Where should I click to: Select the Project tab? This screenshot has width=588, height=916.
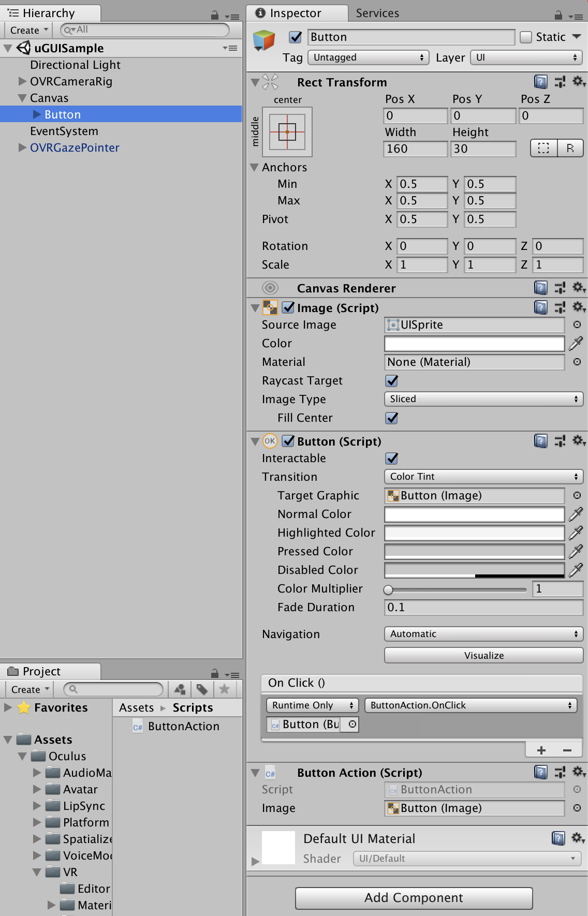(x=41, y=671)
